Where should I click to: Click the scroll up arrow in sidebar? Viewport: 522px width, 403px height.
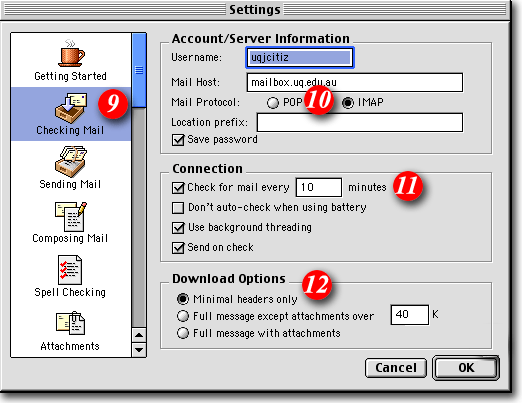[139, 335]
